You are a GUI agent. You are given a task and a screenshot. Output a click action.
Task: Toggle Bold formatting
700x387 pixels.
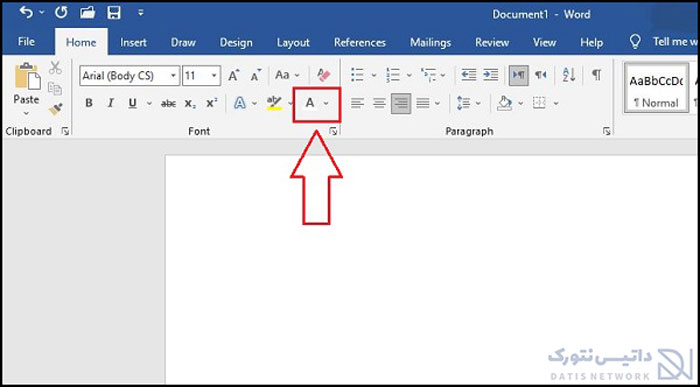(89, 104)
